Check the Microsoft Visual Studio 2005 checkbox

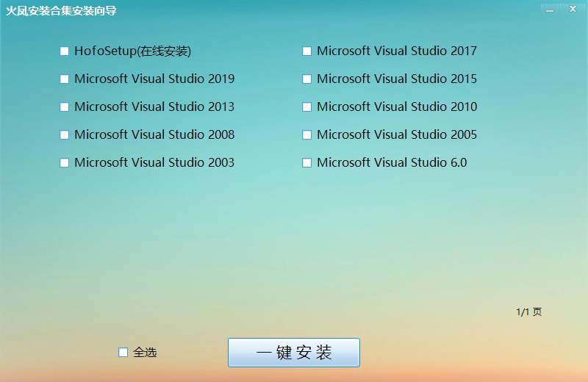(307, 135)
